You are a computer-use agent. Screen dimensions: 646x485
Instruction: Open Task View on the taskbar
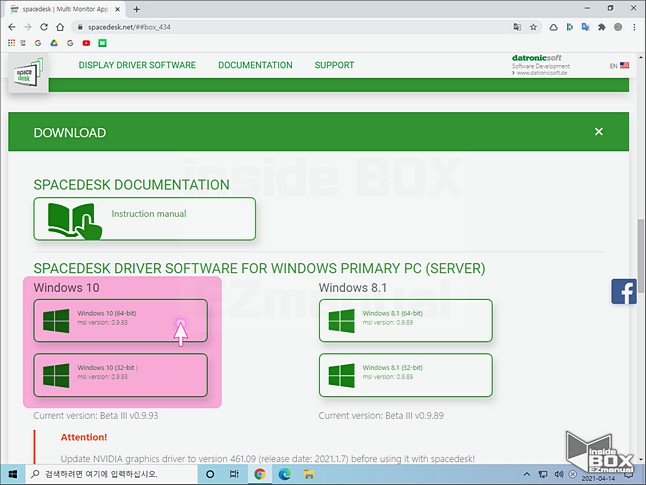tap(234, 474)
